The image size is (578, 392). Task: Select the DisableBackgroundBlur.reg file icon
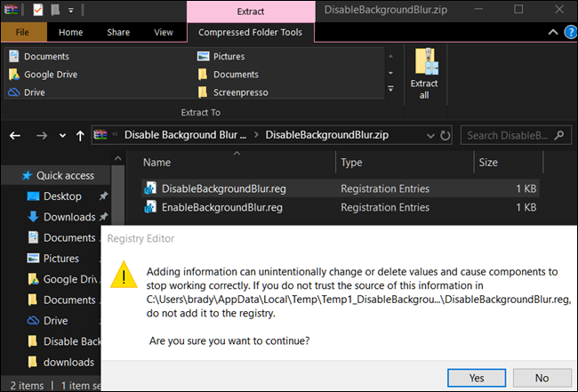pos(151,188)
